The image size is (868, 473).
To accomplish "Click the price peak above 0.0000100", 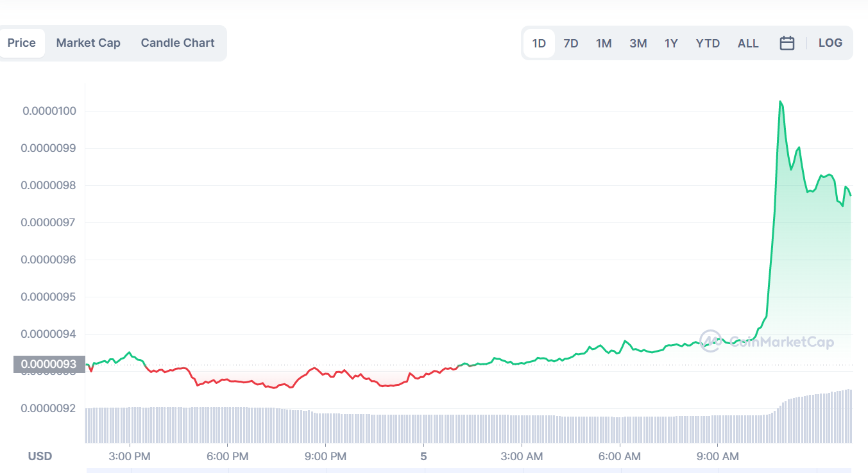I will click(780, 101).
